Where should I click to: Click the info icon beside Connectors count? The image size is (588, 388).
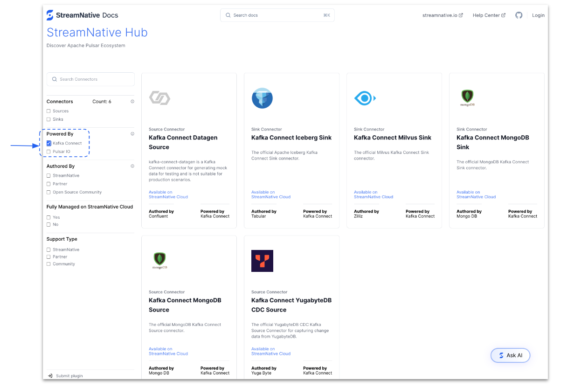point(132,102)
